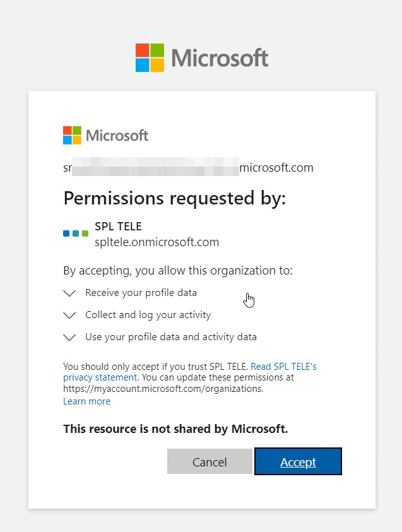Screen dimensions: 402x532
Task: Expand Receive your profile data chevron
Action: [x=69, y=293]
